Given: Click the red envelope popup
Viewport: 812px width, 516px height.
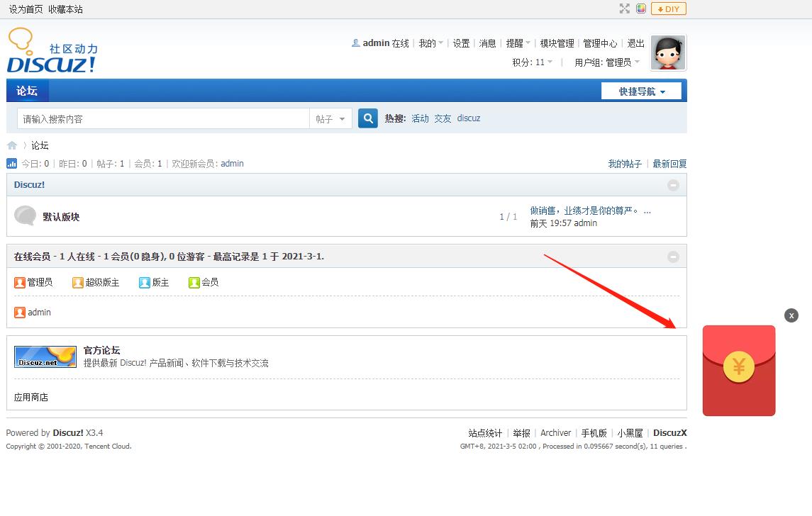Looking at the screenshot, I should 739,371.
